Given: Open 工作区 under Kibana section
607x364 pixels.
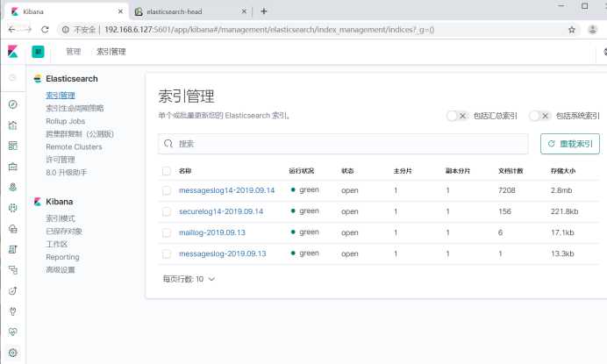Looking at the screenshot, I should pos(56,244).
